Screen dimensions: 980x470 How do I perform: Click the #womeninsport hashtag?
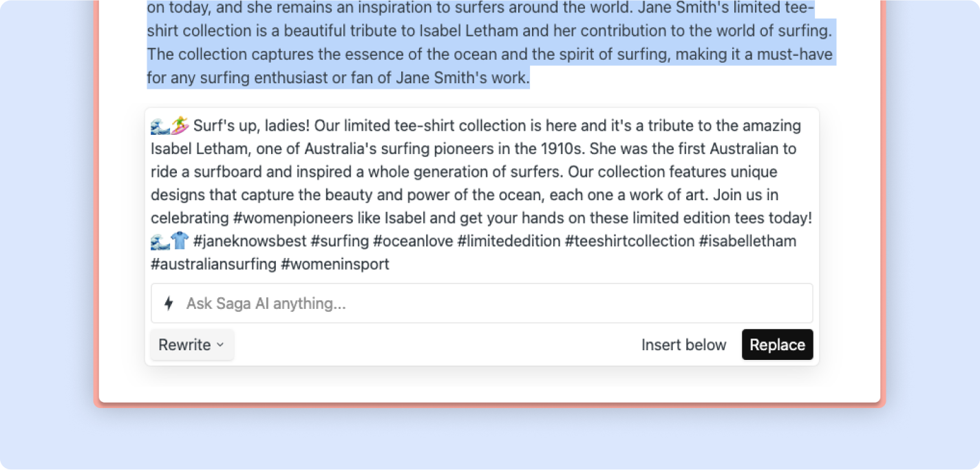coord(335,264)
